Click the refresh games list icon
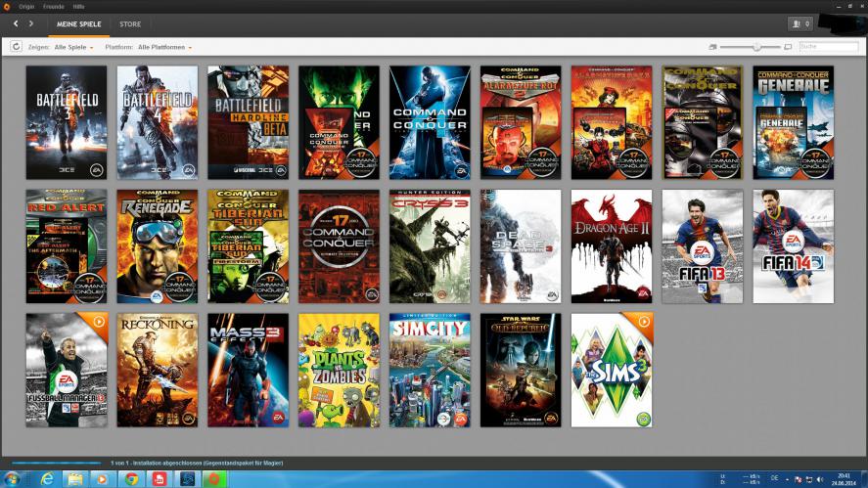868x488 pixels. (17, 46)
